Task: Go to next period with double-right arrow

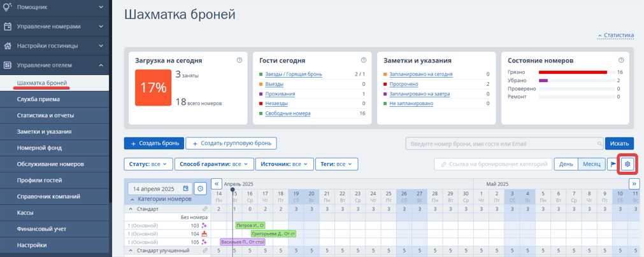Action: coord(634,184)
